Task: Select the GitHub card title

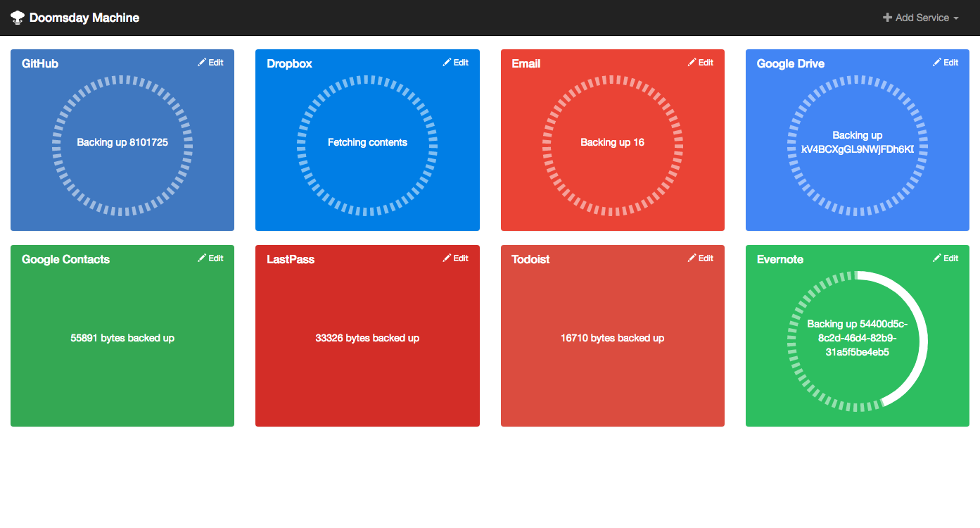Action: point(40,63)
